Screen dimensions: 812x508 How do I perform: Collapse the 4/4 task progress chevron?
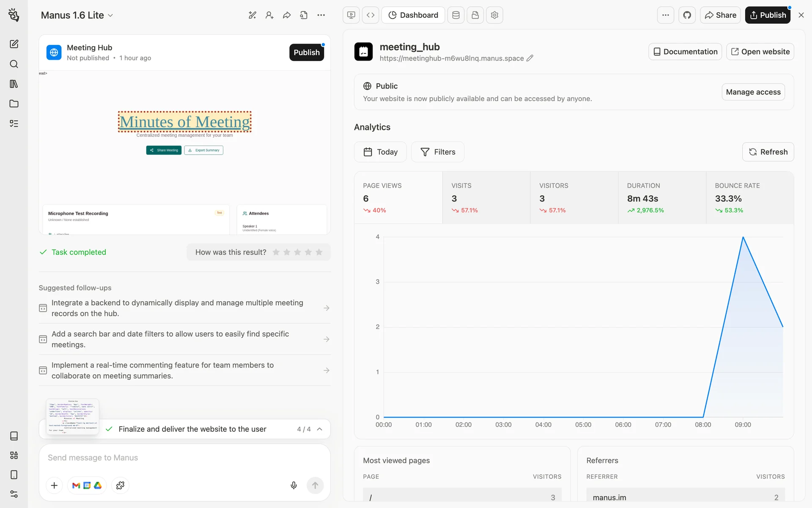tap(320, 429)
